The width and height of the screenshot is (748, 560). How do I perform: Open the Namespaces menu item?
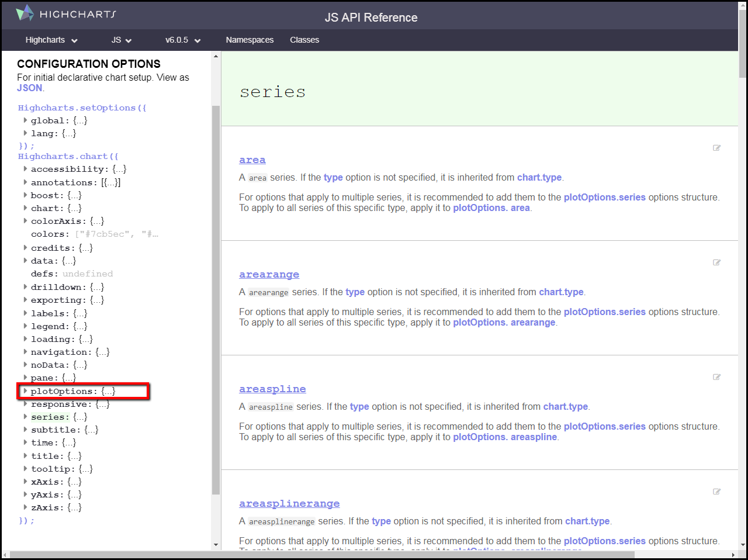point(250,40)
